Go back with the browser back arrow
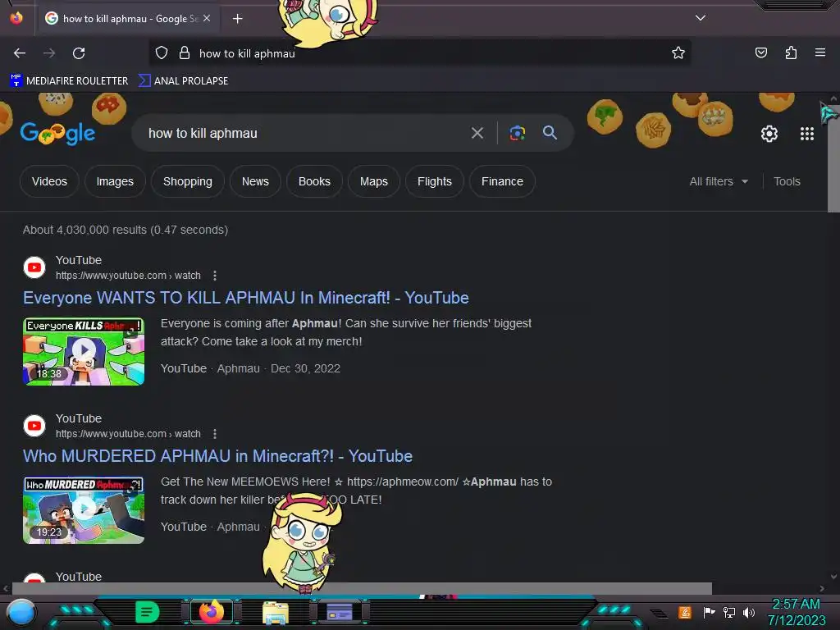Screen dimensions: 840x630 [20, 53]
